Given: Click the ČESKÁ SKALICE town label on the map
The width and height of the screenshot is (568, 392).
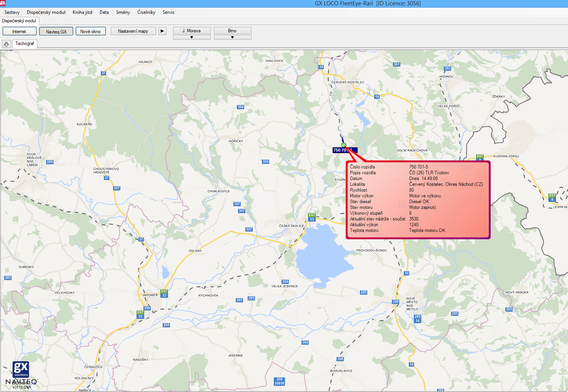Looking at the screenshot, I should [291, 226].
